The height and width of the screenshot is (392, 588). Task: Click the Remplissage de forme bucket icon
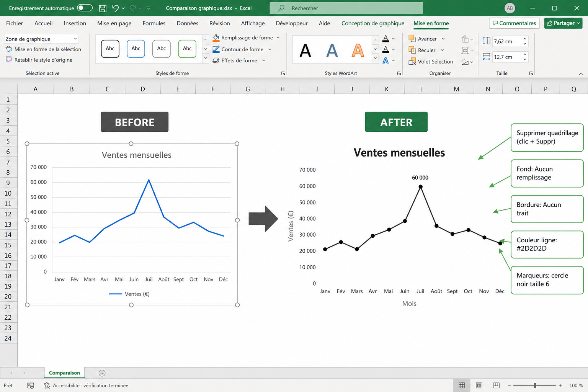(x=216, y=38)
